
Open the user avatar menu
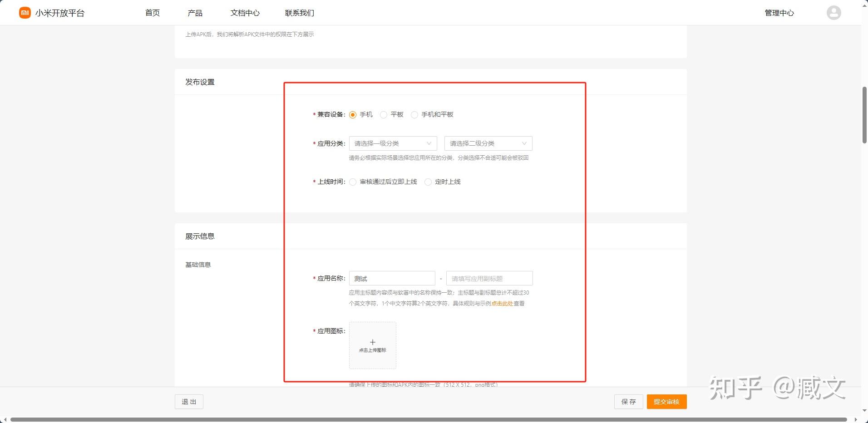tap(834, 12)
